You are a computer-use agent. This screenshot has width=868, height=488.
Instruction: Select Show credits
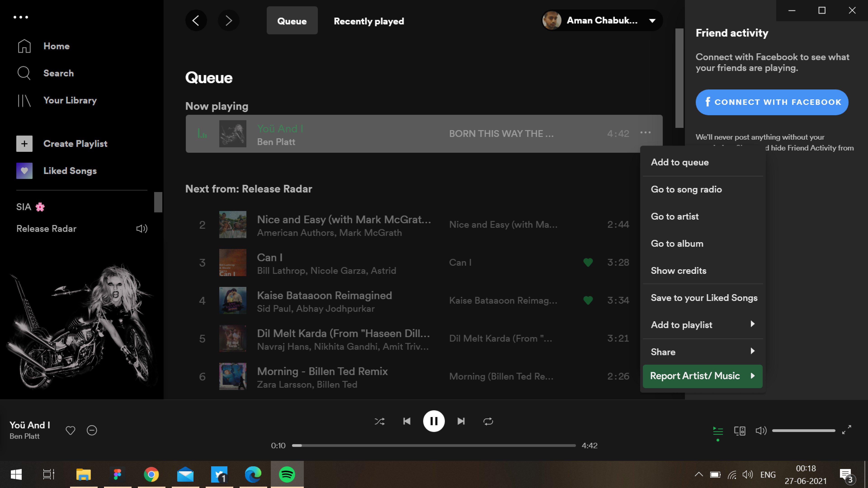coord(703,271)
